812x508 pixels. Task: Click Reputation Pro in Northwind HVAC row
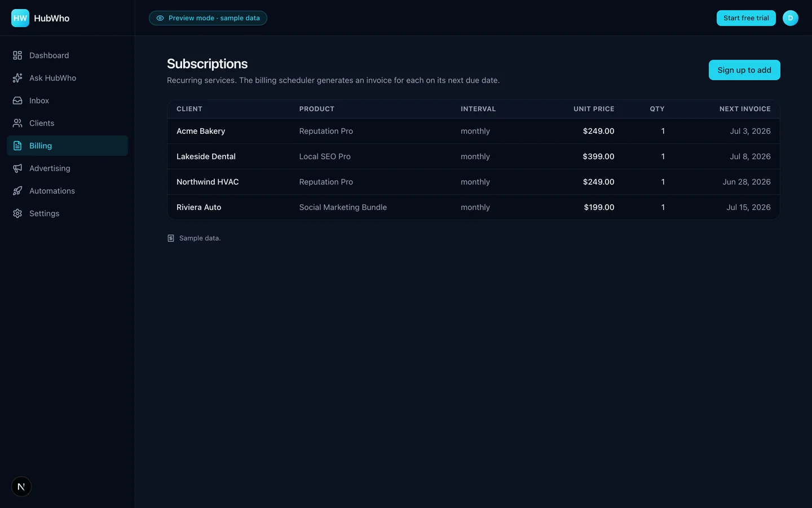click(x=326, y=182)
